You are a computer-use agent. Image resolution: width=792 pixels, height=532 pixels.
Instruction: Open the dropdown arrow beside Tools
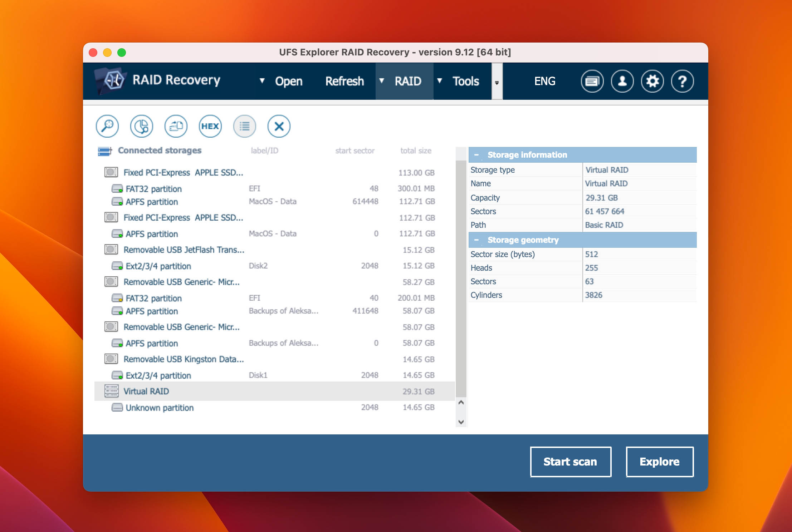coord(440,81)
